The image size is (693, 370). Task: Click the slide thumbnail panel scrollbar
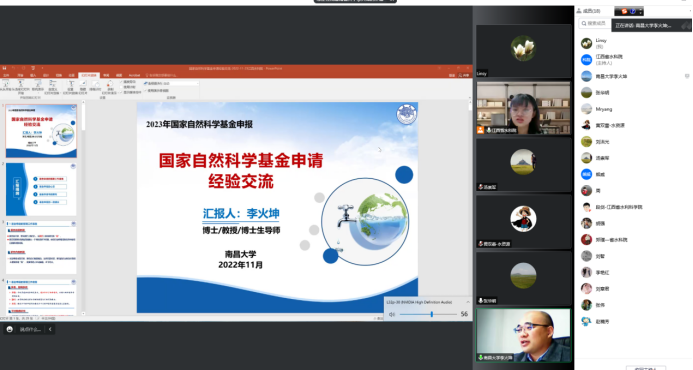(84, 208)
